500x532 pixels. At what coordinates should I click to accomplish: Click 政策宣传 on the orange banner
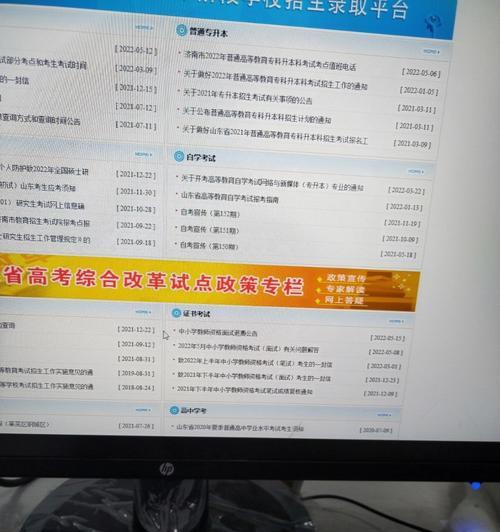(345, 278)
